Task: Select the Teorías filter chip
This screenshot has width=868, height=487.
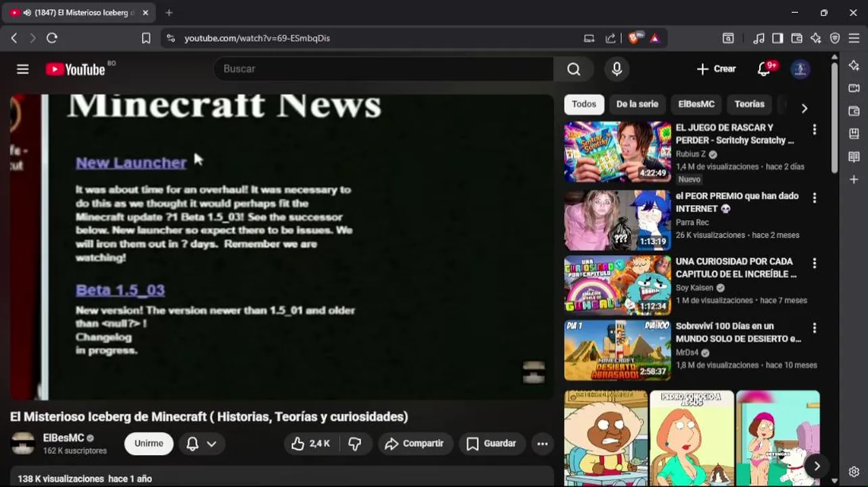Action: click(x=750, y=104)
